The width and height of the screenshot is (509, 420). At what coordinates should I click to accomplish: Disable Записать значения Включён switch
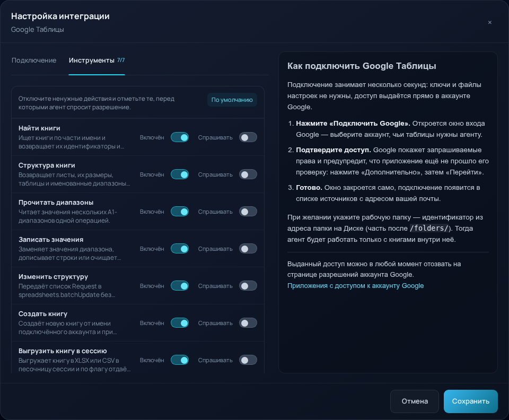pyautogui.click(x=180, y=249)
